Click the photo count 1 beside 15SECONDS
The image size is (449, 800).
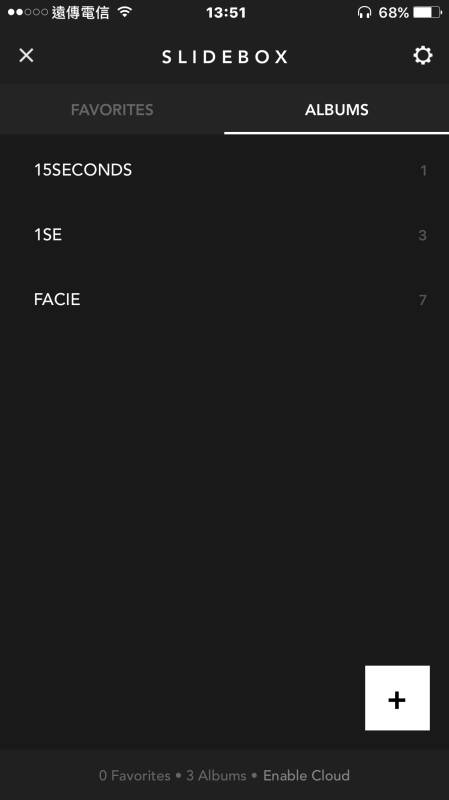point(423,170)
